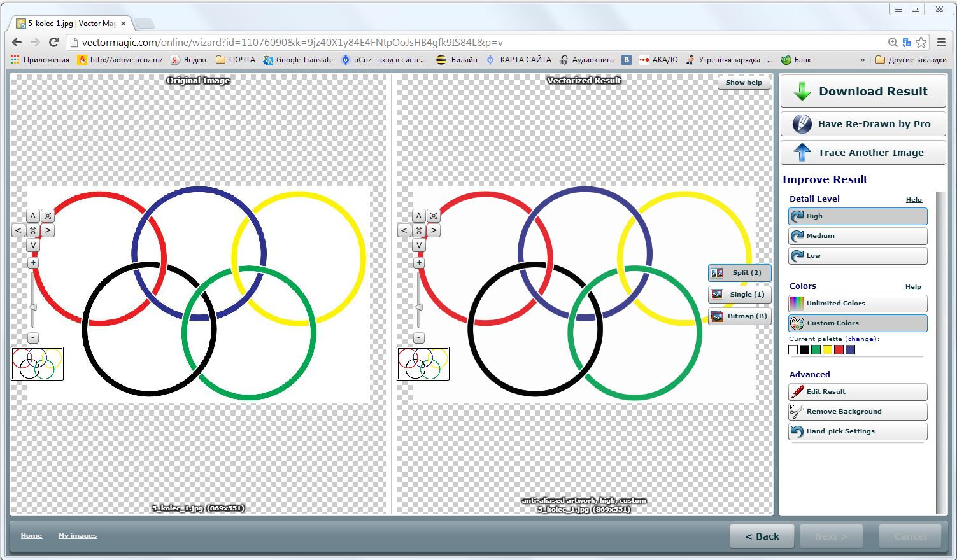Open Google Translate bookmark

pyautogui.click(x=298, y=60)
